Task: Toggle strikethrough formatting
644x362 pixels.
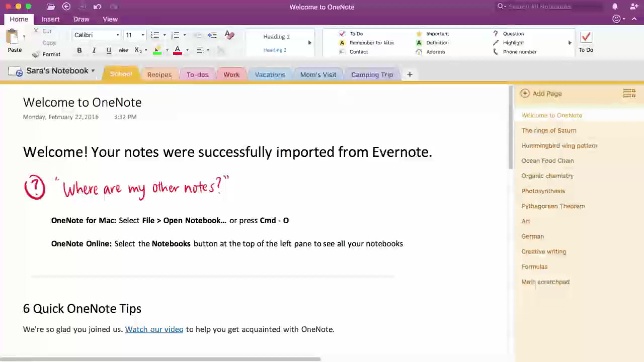Action: point(123,50)
